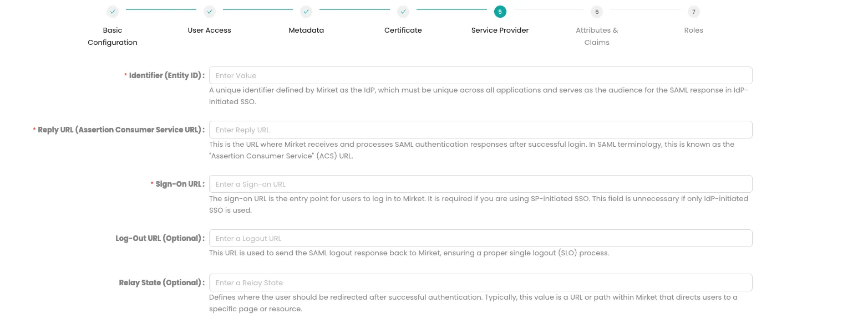Click step 7 circle for Roles

pyautogui.click(x=693, y=11)
